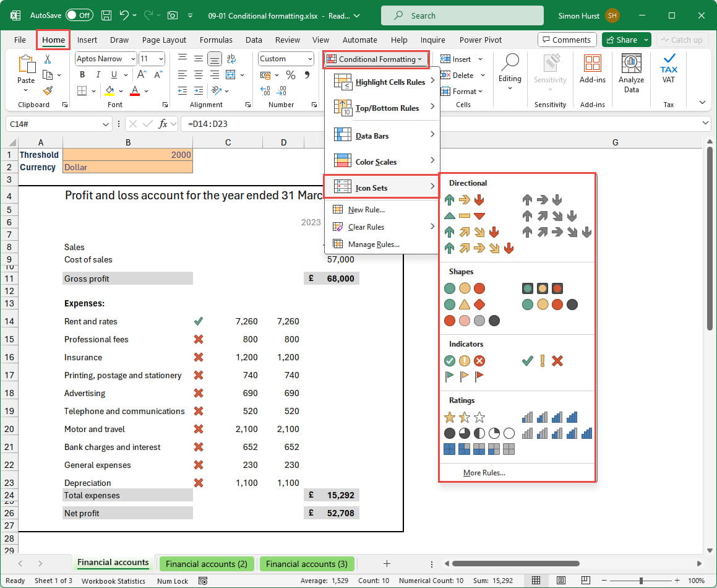717x588 pixels.
Task: Click the Insert Function fx icon
Action: pyautogui.click(x=163, y=124)
